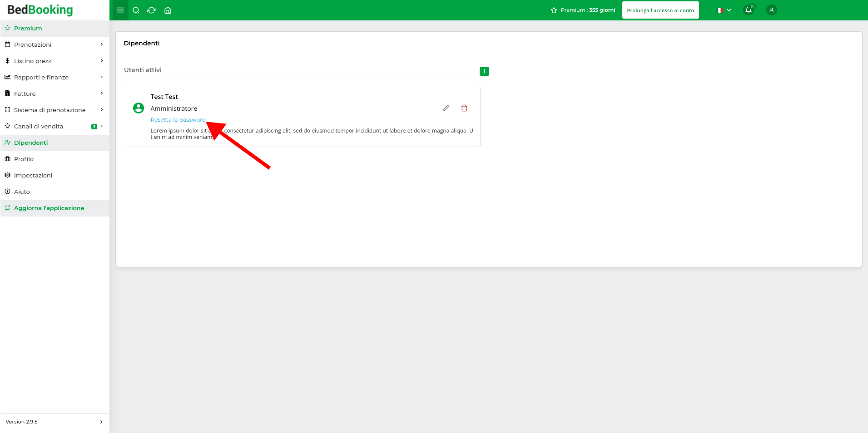This screenshot has height=433, width=868.
Task: Click the Resetta la password link
Action: pyautogui.click(x=178, y=120)
